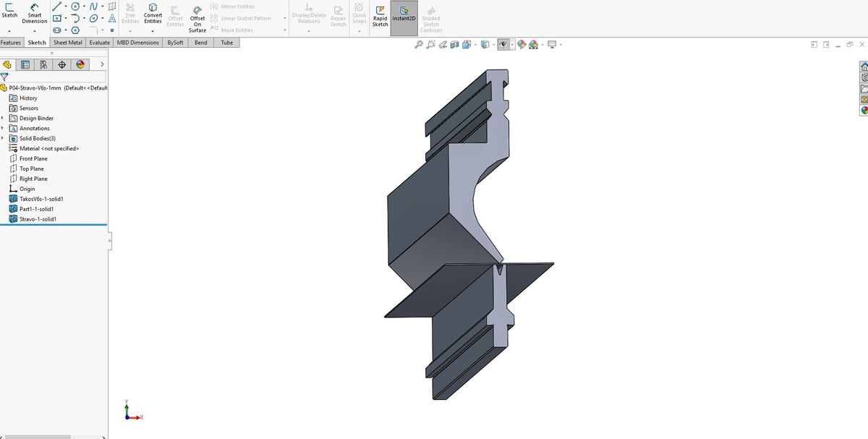Expand the Solid Bodies(3) node
The image size is (868, 439).
3,139
